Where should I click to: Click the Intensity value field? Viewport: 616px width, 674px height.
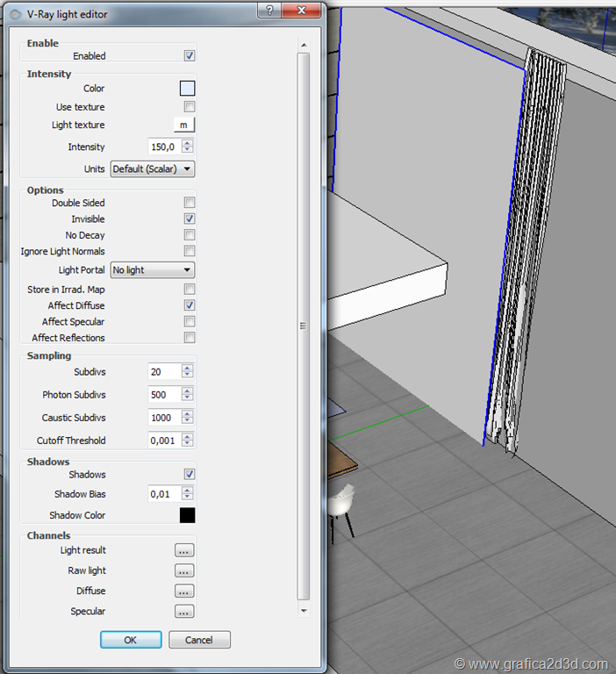(164, 147)
